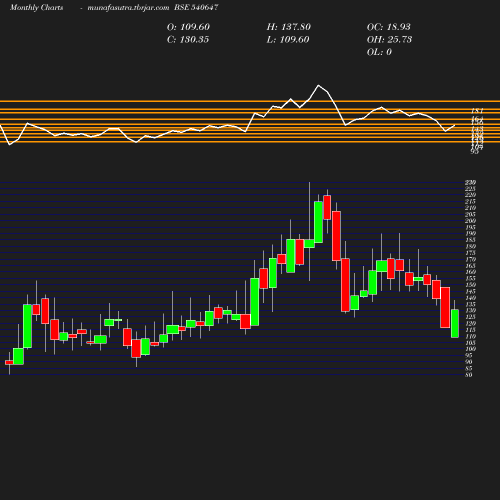Click the 'munafasutra.tbrjar.com' site label
Screen dimensions: 500x500
point(128,7)
